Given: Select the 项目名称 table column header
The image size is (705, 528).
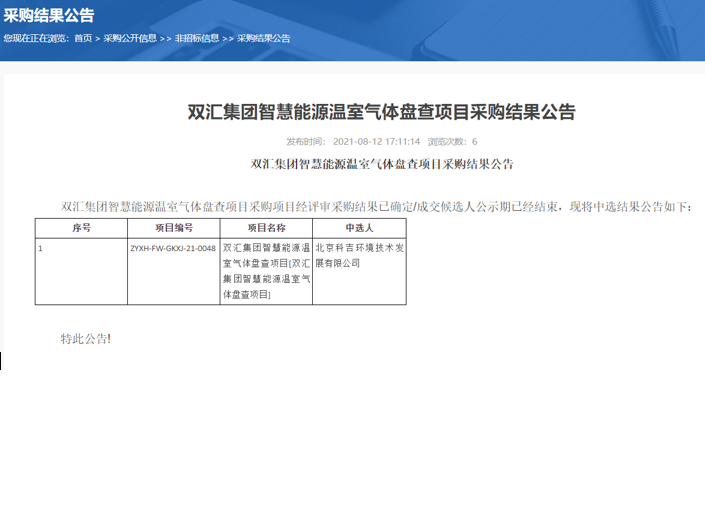Looking at the screenshot, I should [x=266, y=229].
